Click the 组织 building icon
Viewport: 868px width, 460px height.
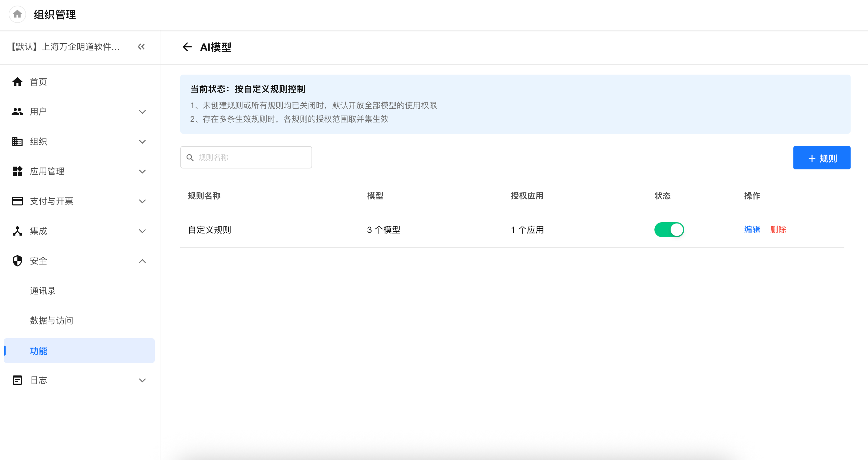click(17, 141)
